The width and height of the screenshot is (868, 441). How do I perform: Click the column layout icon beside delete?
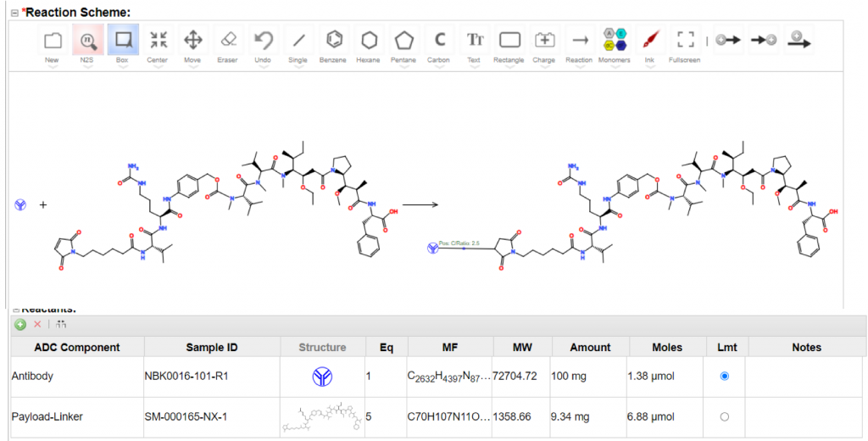coord(61,324)
